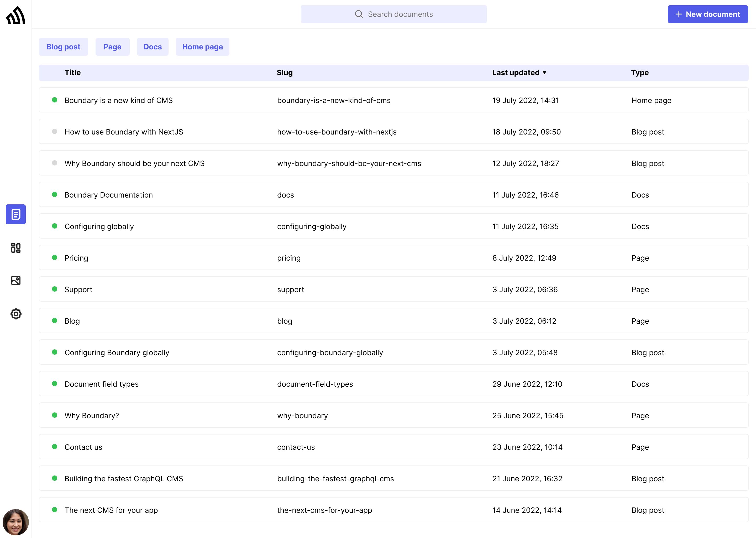The height and width of the screenshot is (538, 756).
Task: Click status dot of Support row
Action: 55,289
